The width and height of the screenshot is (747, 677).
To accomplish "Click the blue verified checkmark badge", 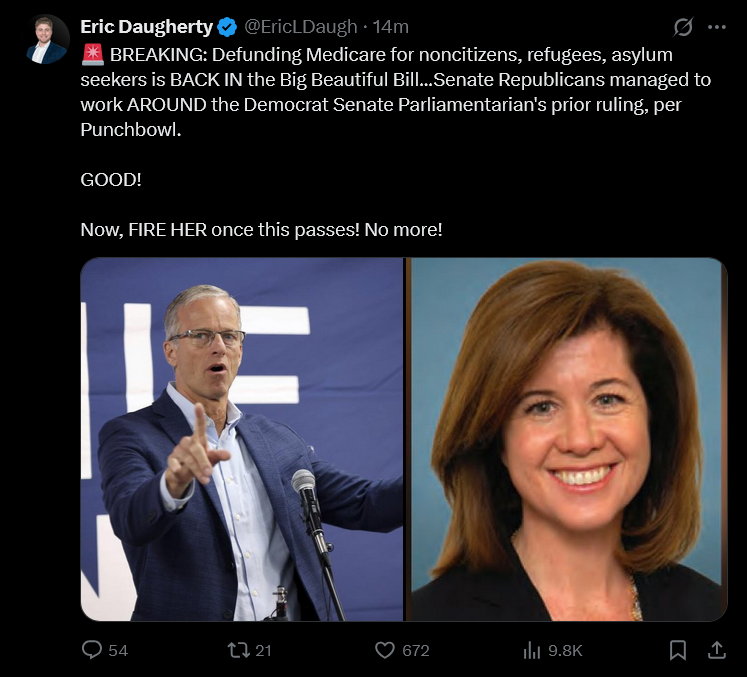I will (227, 27).
